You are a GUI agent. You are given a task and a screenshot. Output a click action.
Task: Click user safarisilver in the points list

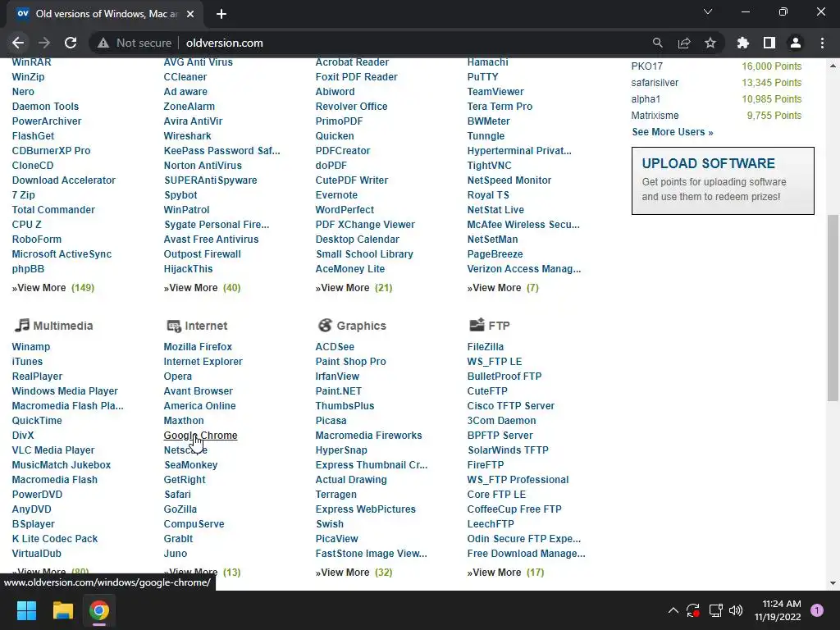pyautogui.click(x=655, y=83)
